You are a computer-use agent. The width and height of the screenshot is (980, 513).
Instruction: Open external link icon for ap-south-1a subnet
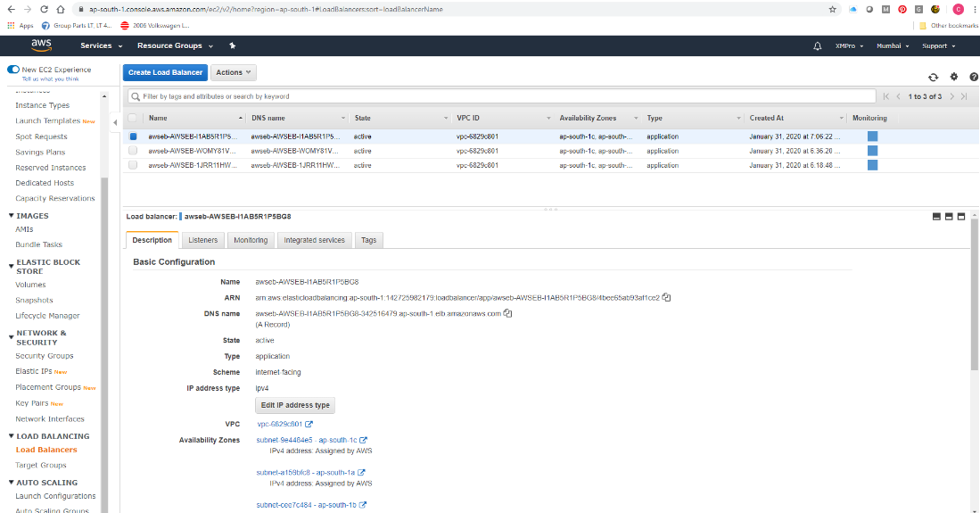click(361, 472)
